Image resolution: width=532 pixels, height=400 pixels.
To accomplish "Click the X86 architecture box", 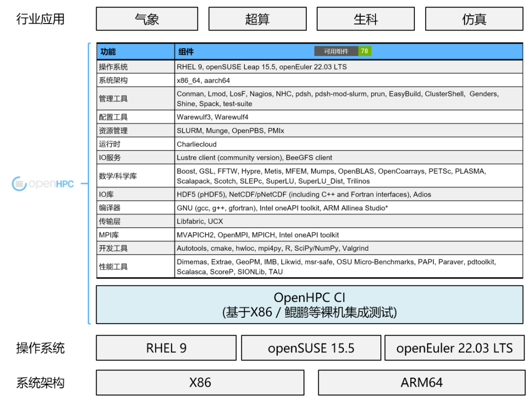I will 200,382.
